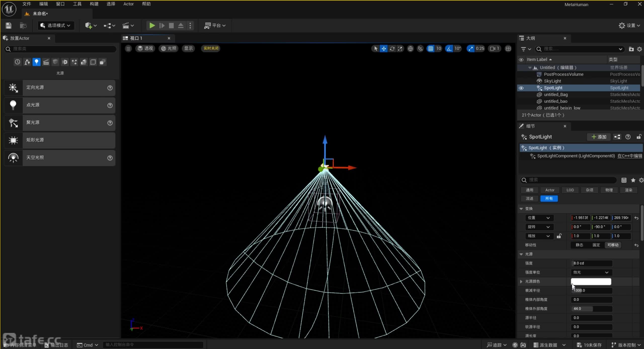Activate the translate move gizmo tool
The height and width of the screenshot is (349, 644).
pyautogui.click(x=384, y=49)
